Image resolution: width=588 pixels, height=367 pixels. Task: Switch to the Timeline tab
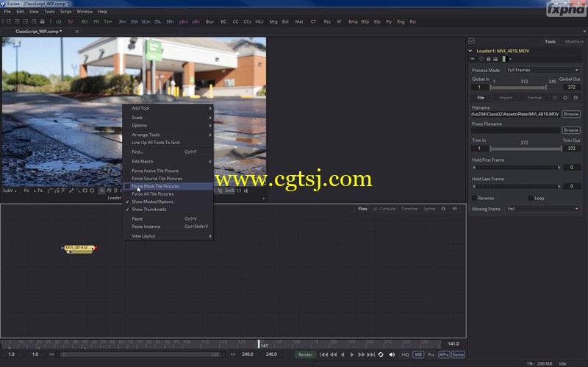[x=409, y=209]
